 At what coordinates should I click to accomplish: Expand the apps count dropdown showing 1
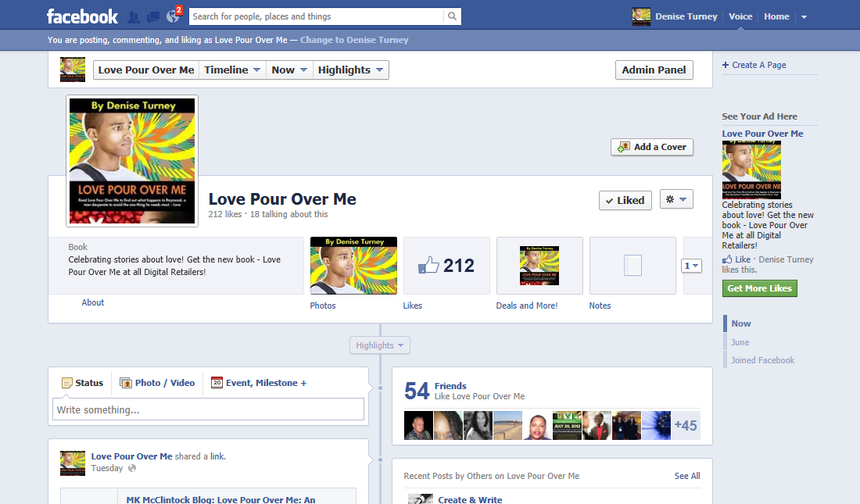pyautogui.click(x=691, y=266)
